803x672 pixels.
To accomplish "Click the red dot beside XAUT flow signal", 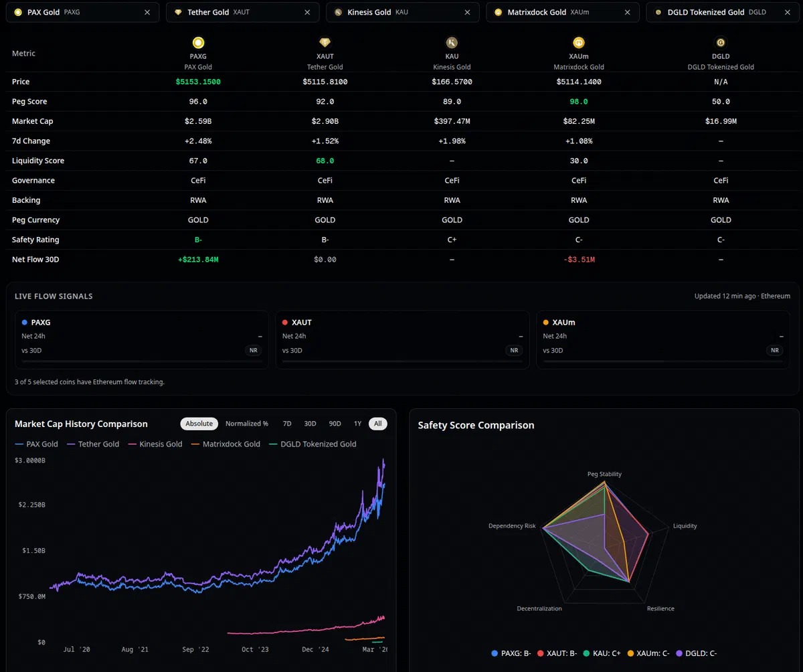I will (285, 322).
